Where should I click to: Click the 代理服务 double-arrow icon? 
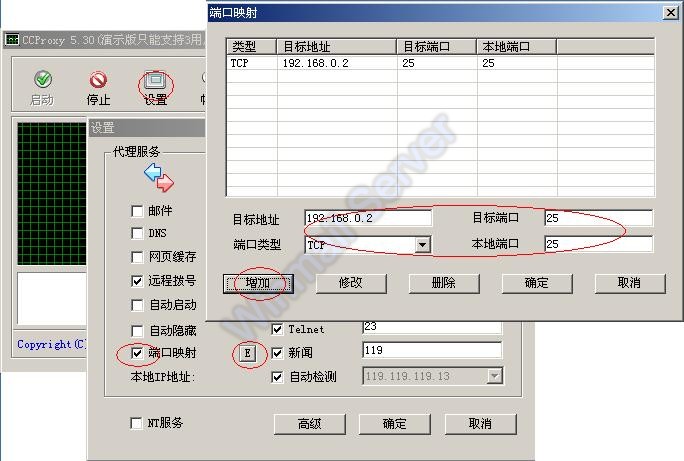pos(159,178)
